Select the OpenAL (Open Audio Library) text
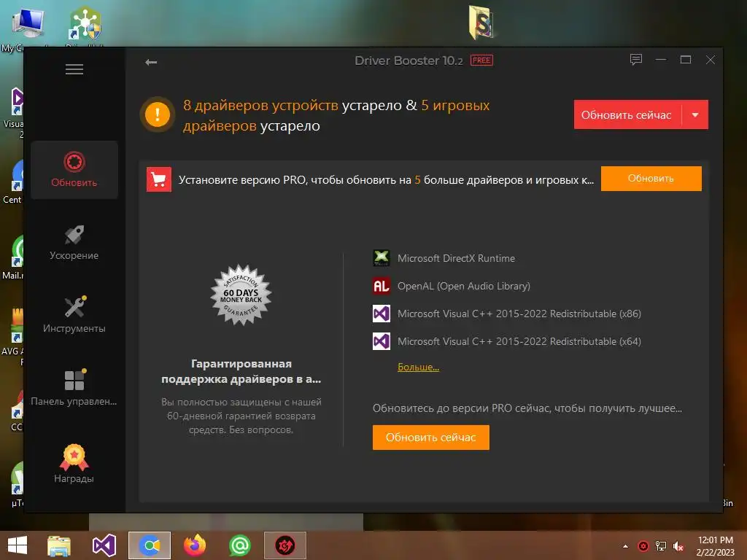The height and width of the screenshot is (560, 747). 463,286
